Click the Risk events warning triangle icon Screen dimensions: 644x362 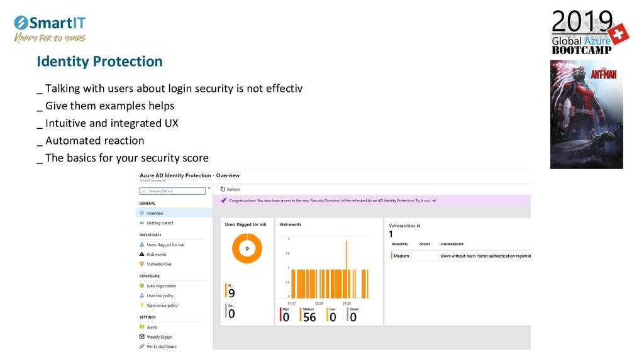(x=142, y=255)
